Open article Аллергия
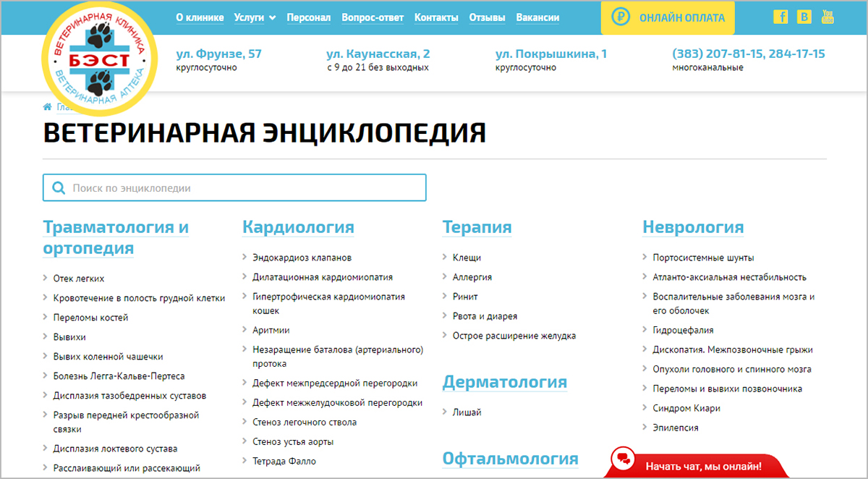The image size is (868, 479). coord(472,276)
